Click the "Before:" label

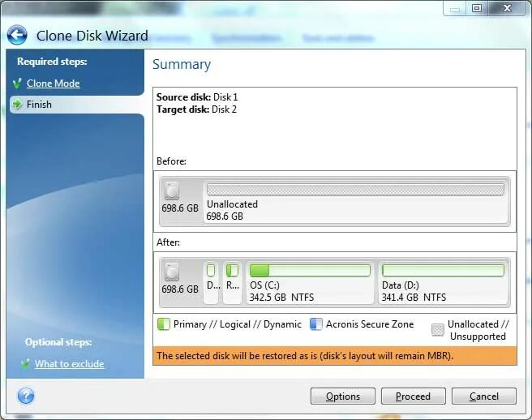[x=171, y=161]
